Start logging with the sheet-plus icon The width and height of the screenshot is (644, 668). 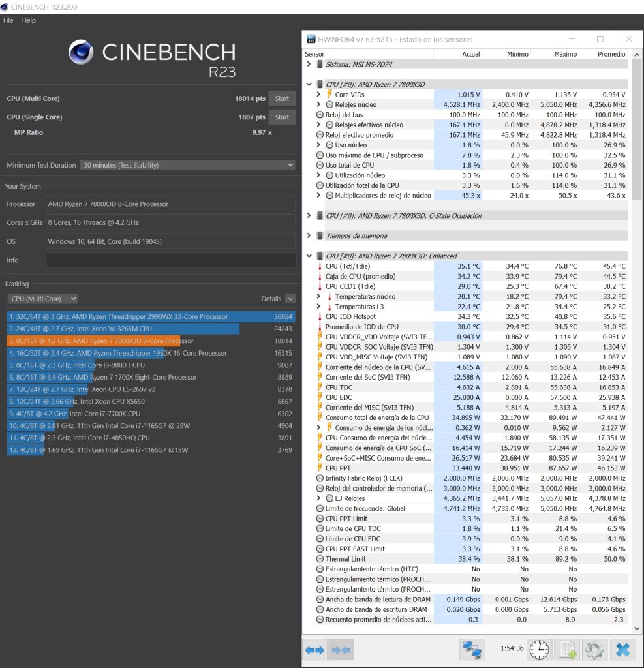[x=567, y=650]
